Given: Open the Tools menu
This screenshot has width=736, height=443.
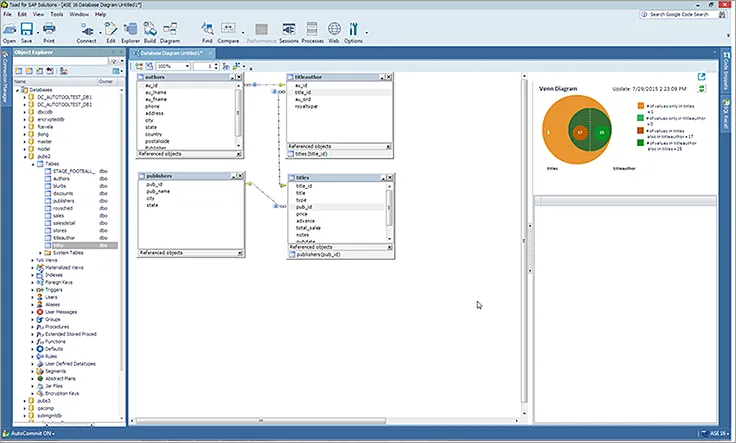Looking at the screenshot, I should click(x=56, y=14).
